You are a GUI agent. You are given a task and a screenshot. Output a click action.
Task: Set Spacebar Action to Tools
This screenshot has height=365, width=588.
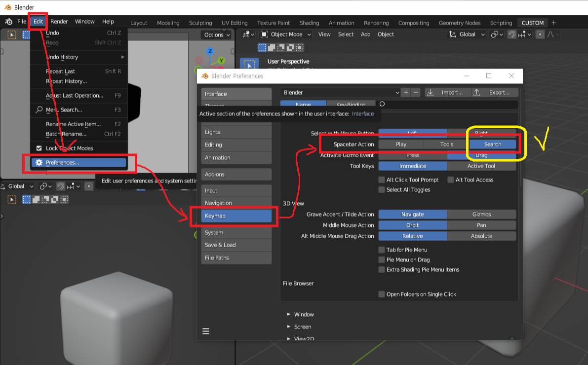(x=447, y=145)
